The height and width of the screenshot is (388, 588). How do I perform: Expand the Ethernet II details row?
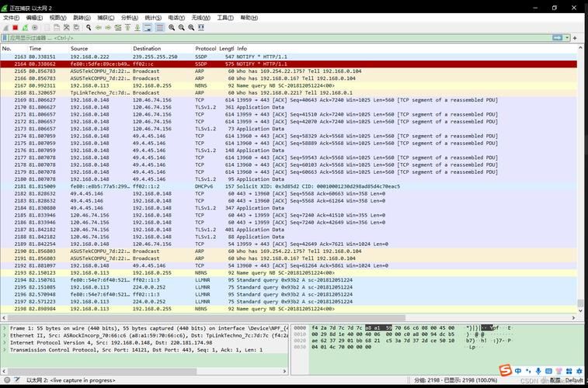click(x=5, y=335)
